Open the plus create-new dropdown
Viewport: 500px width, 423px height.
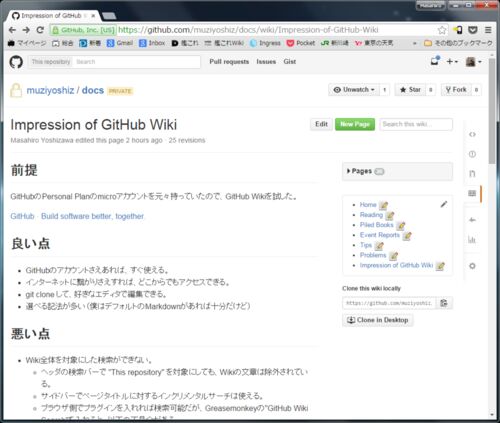click(452, 62)
